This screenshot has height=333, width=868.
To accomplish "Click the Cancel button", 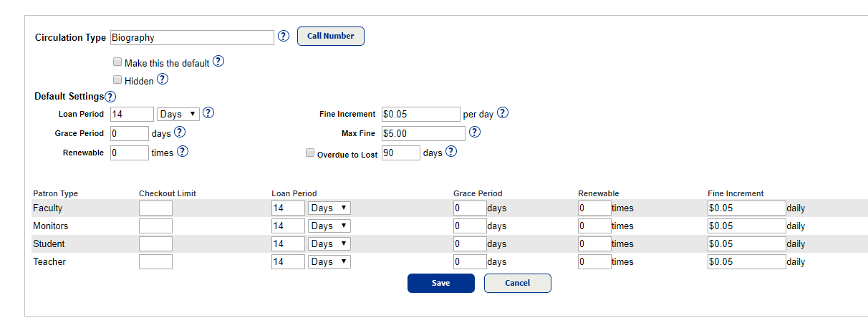I will coord(517,283).
